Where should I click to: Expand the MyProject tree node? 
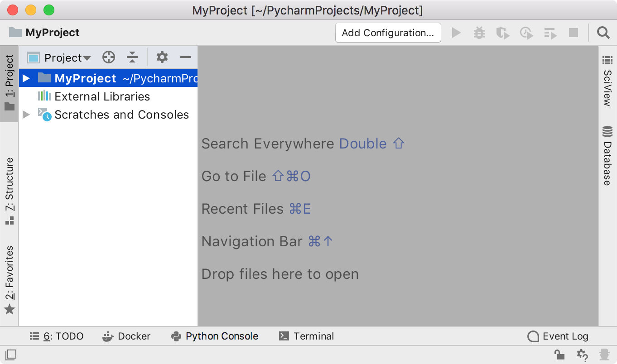pos(26,78)
